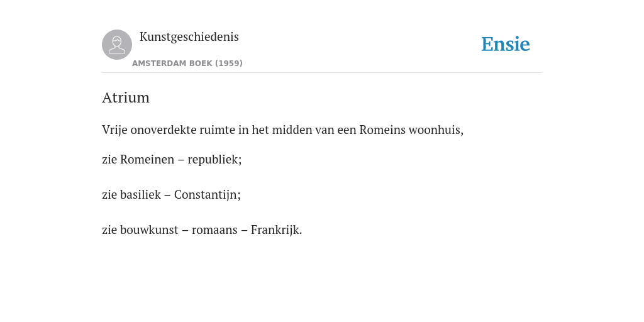The width and height of the screenshot is (644, 322).
Task: Click the word Romeins in the definition
Action: tap(382, 130)
